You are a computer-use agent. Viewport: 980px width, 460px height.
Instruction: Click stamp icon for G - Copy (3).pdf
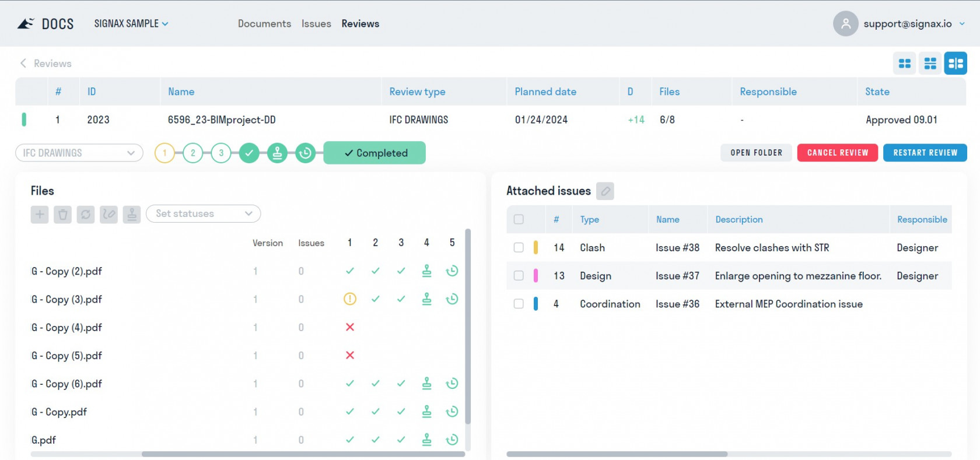pos(427,299)
